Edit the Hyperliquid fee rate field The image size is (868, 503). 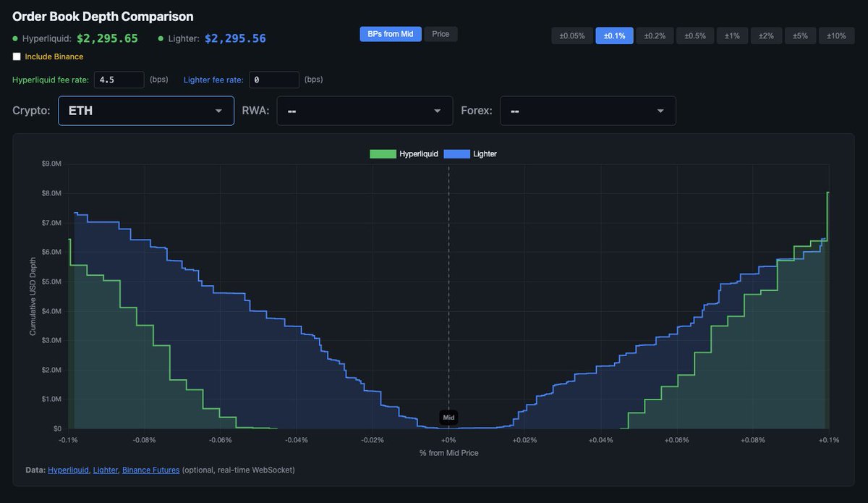(x=119, y=80)
